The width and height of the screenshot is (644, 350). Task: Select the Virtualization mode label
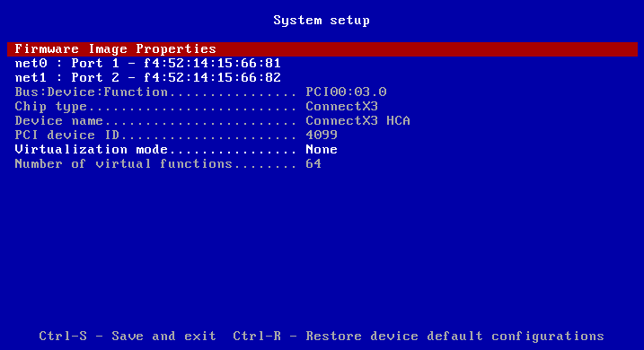point(92,149)
